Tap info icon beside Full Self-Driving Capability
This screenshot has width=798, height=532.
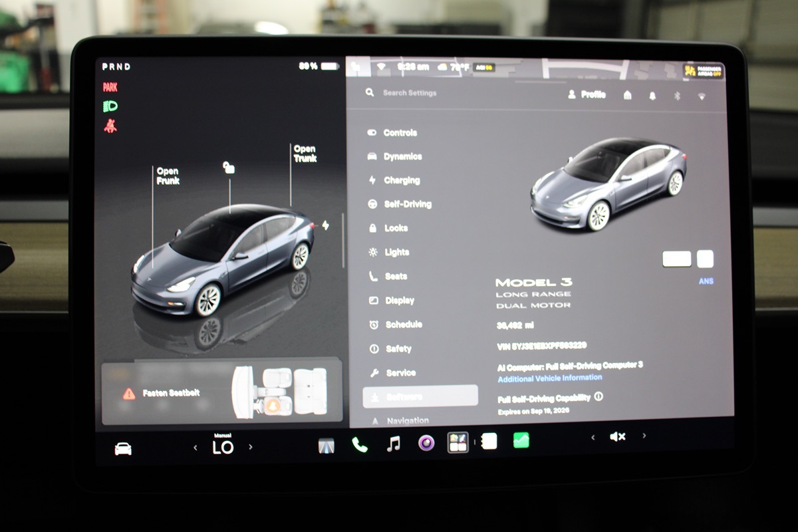598,396
